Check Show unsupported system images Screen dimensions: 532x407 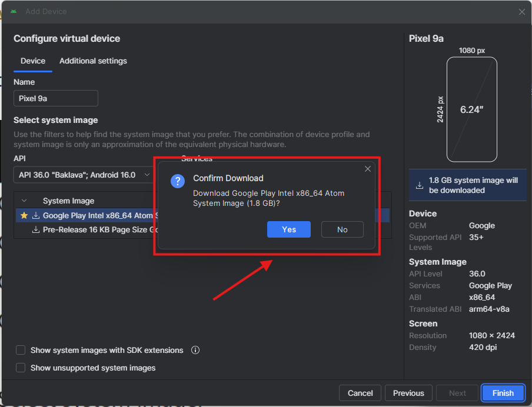click(x=21, y=368)
